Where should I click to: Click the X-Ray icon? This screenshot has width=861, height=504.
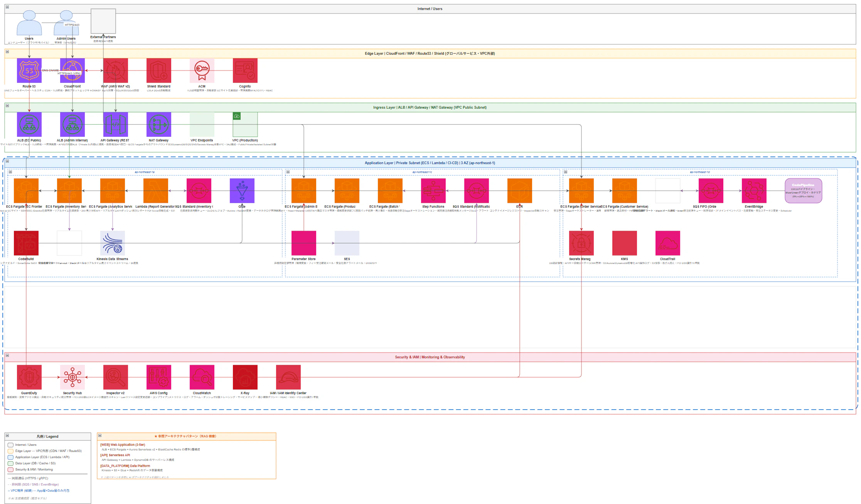(x=245, y=377)
